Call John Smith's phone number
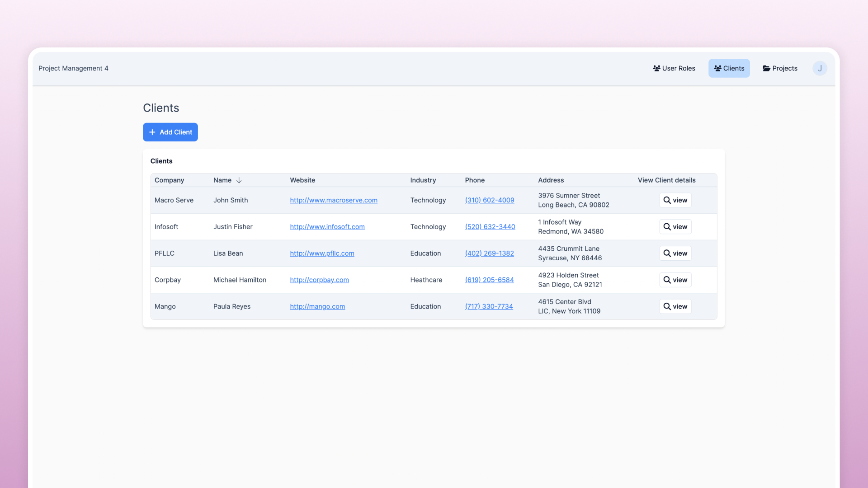Screen dimensions: 868x488 click(x=489, y=200)
